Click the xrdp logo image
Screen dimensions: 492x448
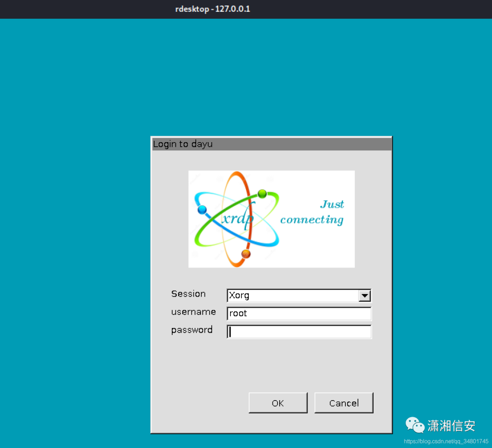pos(272,219)
